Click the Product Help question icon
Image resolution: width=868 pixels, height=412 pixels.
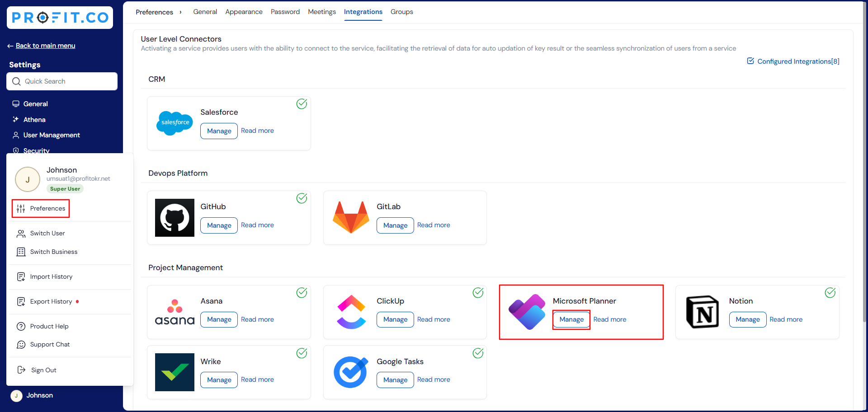21,327
